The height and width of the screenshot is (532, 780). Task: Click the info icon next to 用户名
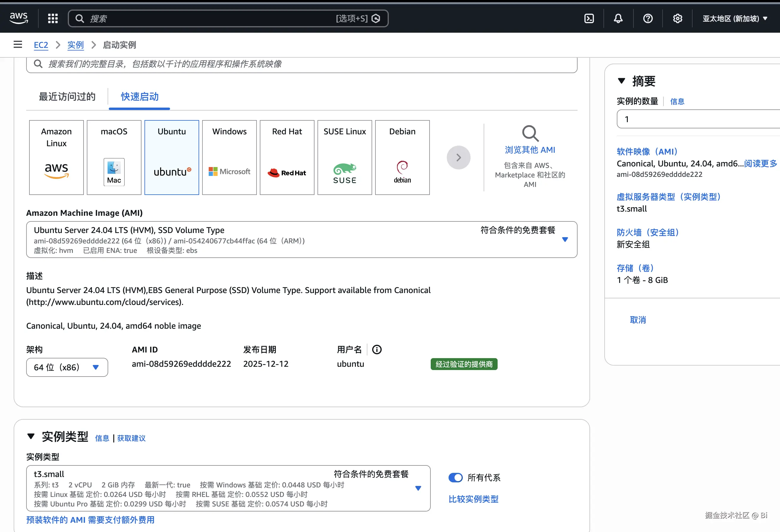[x=377, y=350]
